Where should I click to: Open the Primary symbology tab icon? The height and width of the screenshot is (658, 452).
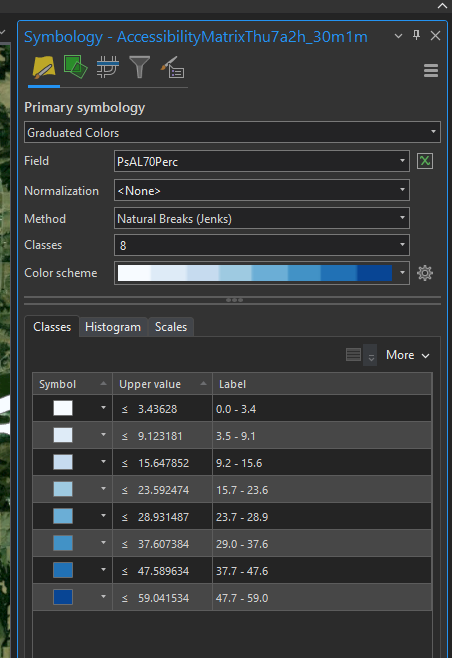coord(44,67)
